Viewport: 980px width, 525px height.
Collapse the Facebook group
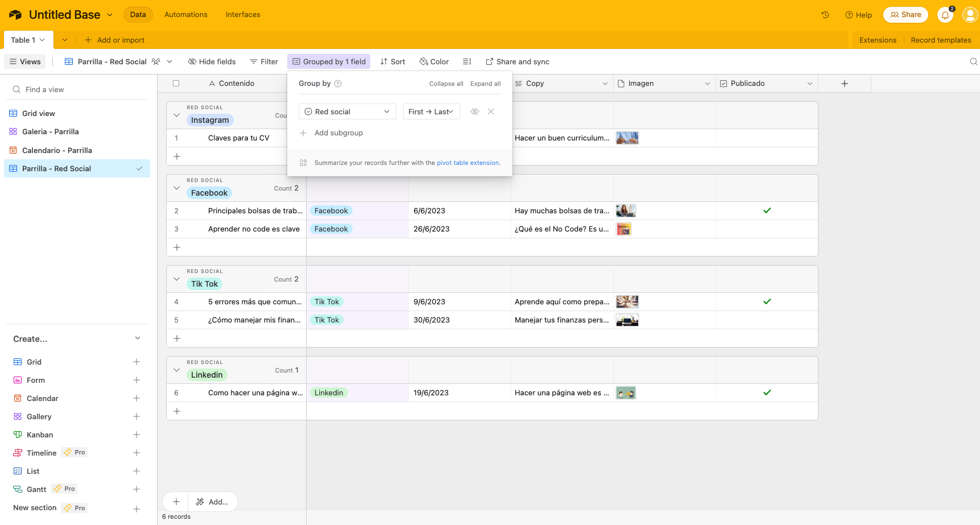[x=176, y=188]
